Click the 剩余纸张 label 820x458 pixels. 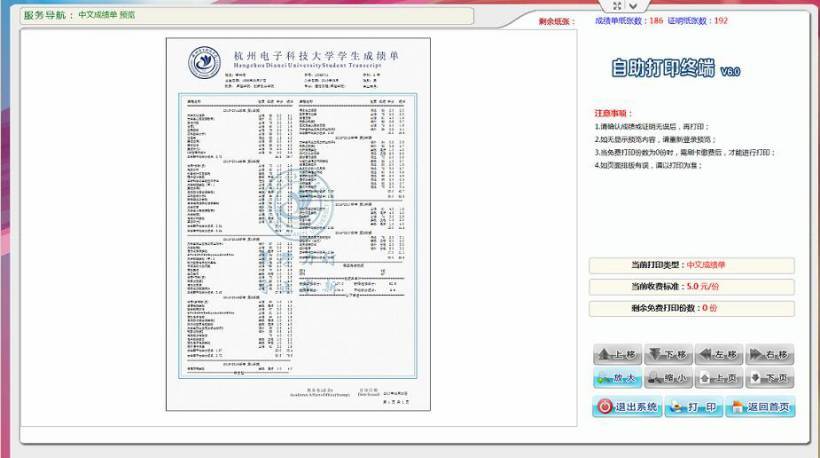[x=557, y=22]
